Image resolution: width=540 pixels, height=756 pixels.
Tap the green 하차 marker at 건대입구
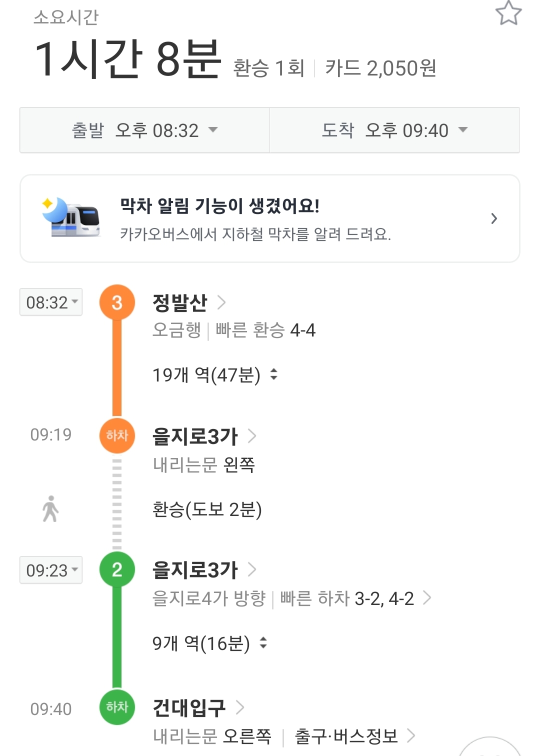click(117, 707)
